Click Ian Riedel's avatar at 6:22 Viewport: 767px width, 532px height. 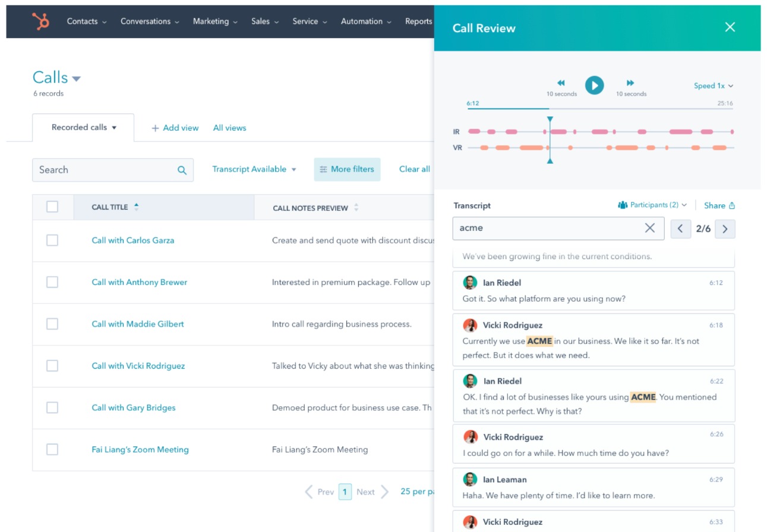(470, 381)
